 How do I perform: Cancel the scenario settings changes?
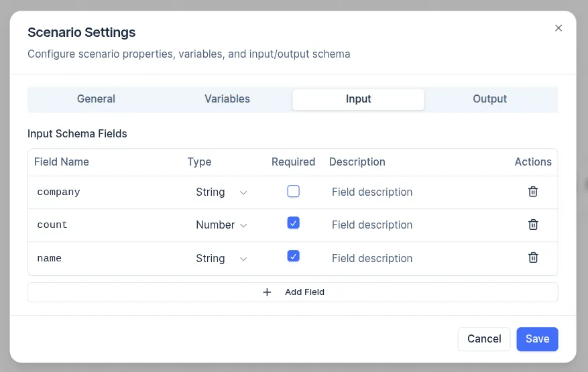tap(484, 339)
